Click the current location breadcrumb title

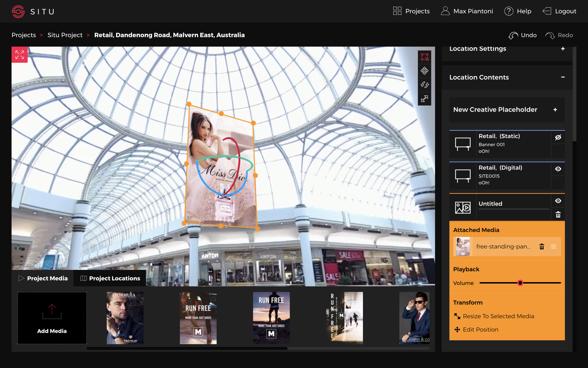169,35
